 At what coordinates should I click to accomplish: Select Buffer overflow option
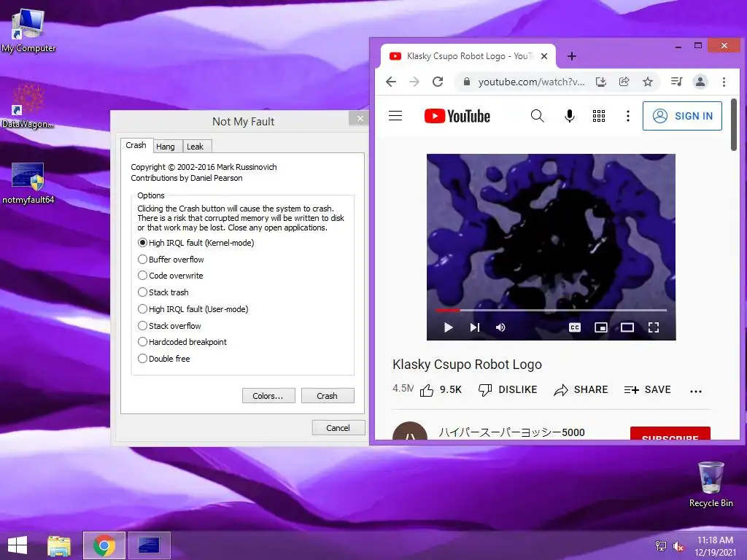[x=171, y=260]
